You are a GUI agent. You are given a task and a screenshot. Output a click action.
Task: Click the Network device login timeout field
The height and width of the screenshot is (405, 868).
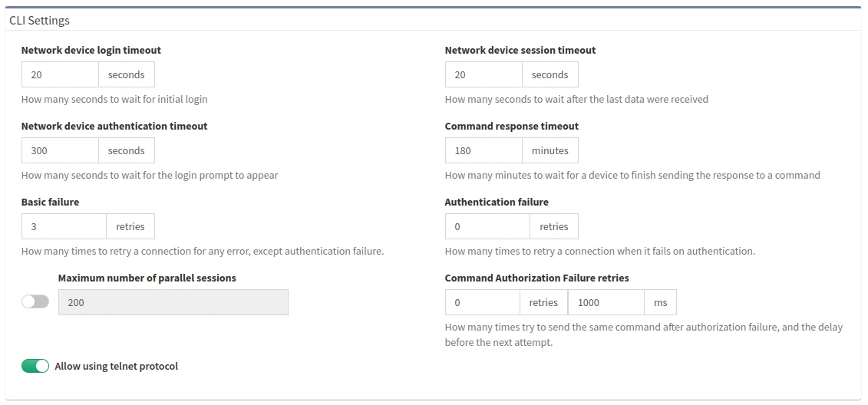point(60,75)
